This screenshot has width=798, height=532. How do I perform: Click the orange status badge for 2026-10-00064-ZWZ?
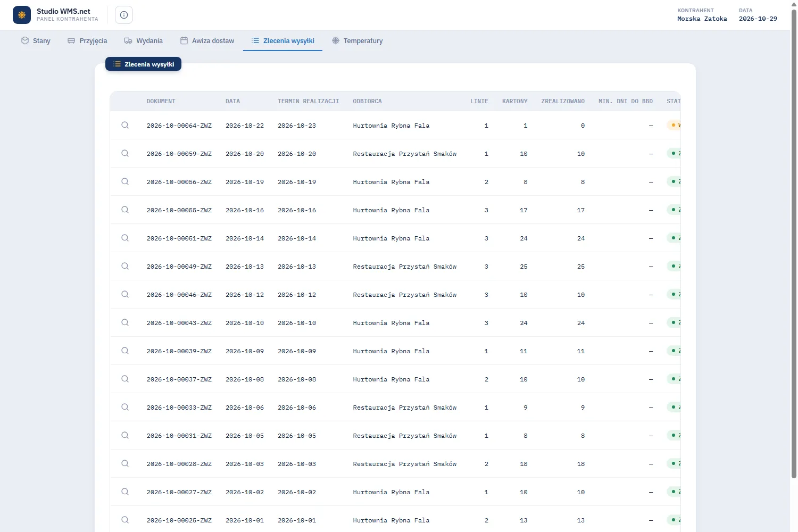tap(674, 125)
